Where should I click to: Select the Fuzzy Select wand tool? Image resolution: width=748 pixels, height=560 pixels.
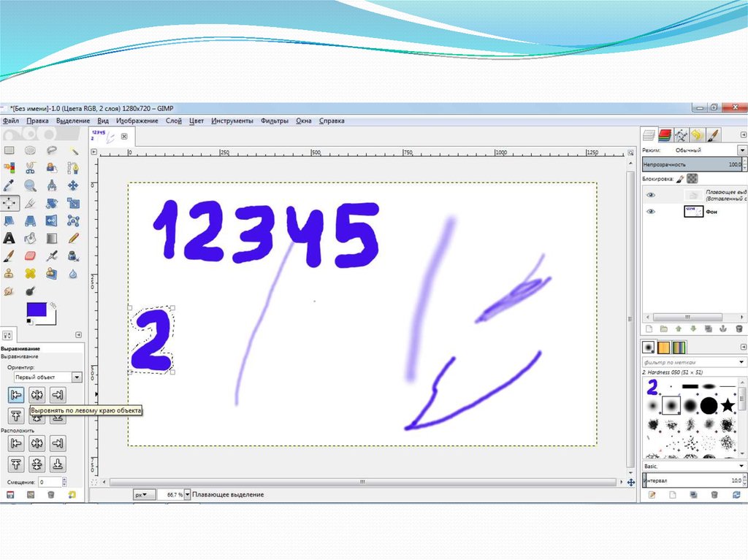point(73,150)
